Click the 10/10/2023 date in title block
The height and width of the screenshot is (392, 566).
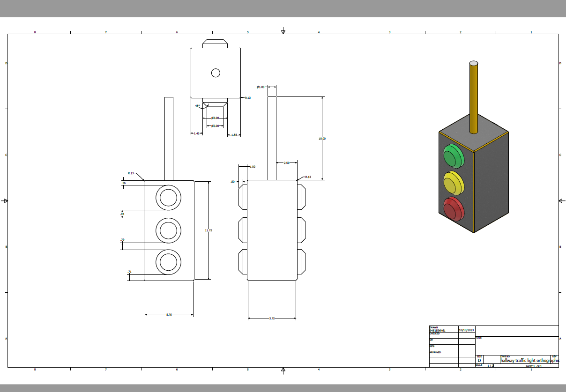pyautogui.click(x=466, y=330)
